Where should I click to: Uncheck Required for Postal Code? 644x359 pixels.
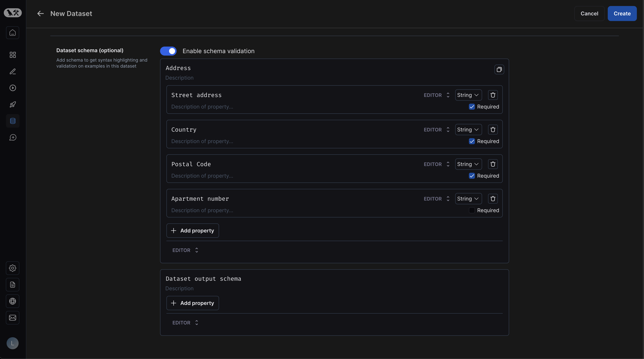(x=472, y=176)
